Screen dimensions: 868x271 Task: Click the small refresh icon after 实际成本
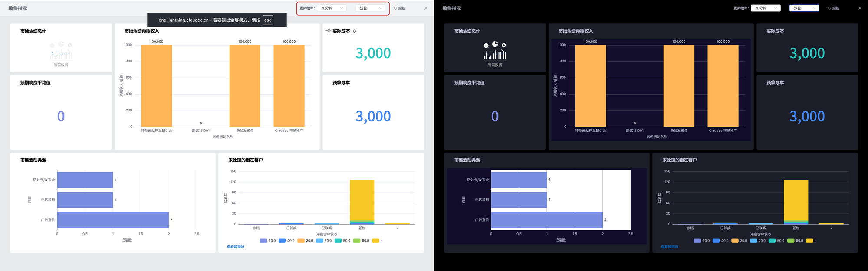click(355, 31)
